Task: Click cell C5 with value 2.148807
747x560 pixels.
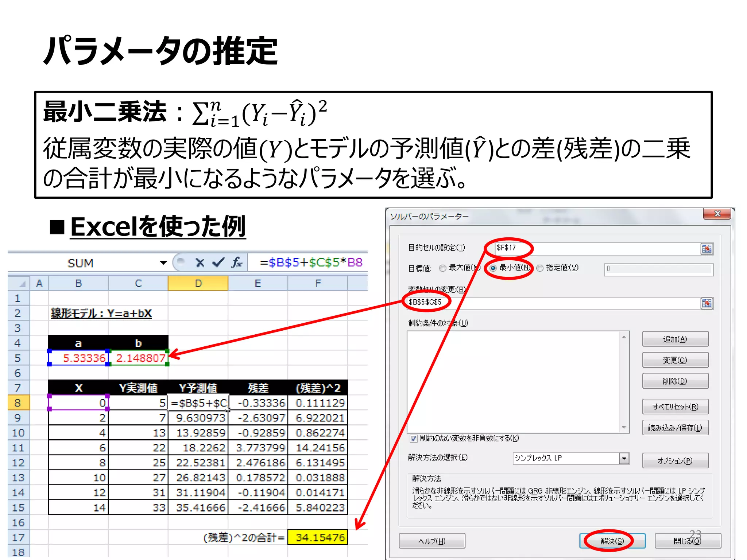Action: point(138,358)
